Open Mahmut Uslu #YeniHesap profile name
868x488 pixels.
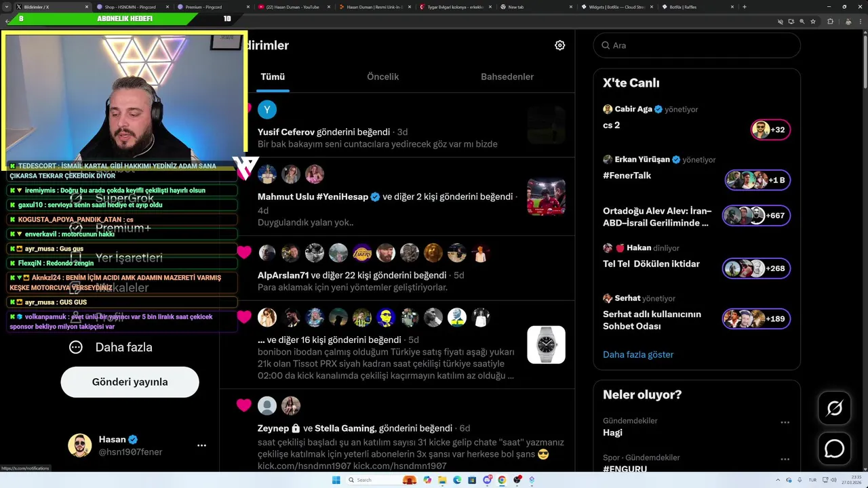click(313, 197)
